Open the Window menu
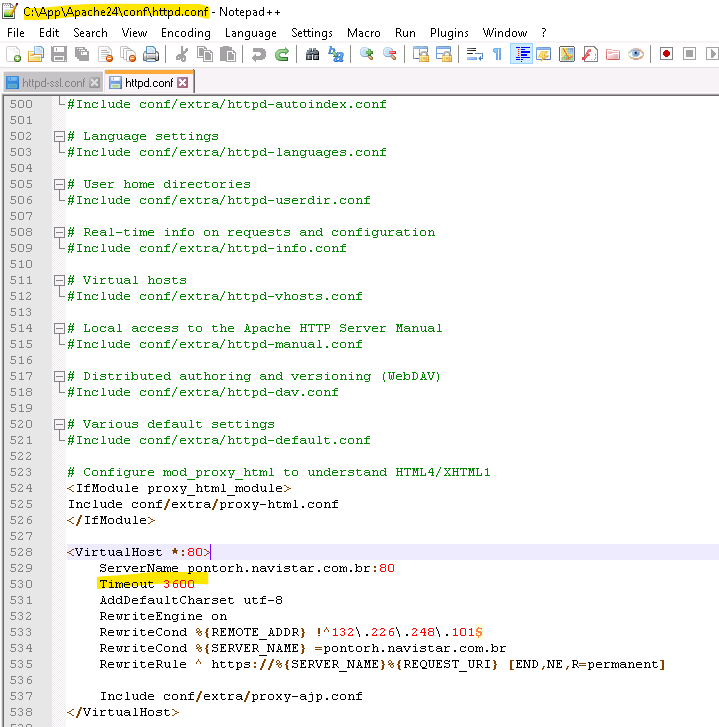Image resolution: width=719 pixels, height=727 pixels. (505, 33)
